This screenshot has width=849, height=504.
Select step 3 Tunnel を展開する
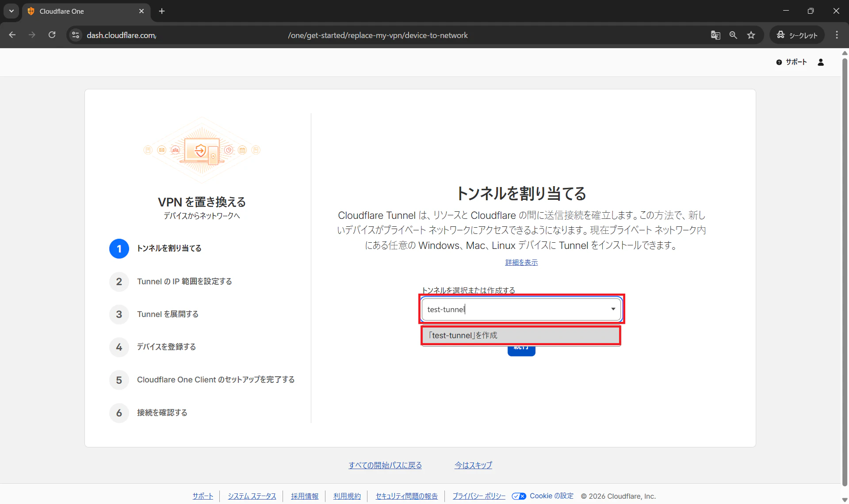click(x=154, y=314)
